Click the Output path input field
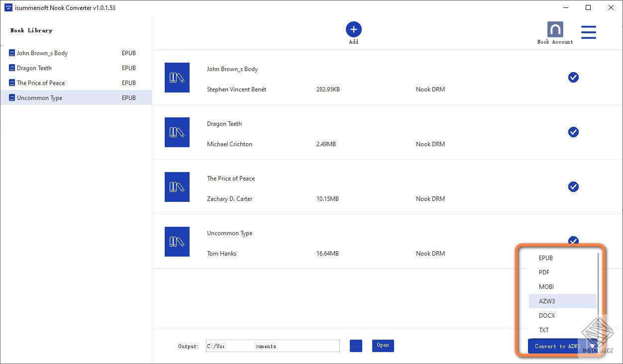The height and width of the screenshot is (364, 623). pos(273,346)
